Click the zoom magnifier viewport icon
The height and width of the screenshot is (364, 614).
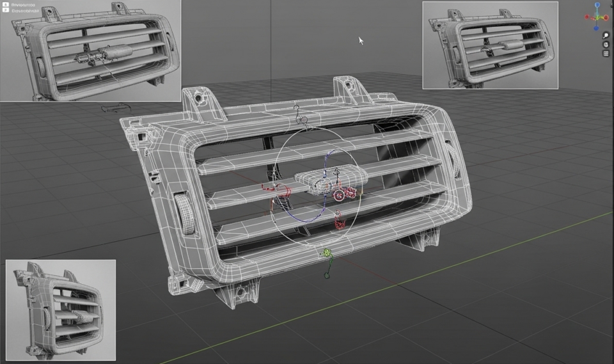[606, 35]
